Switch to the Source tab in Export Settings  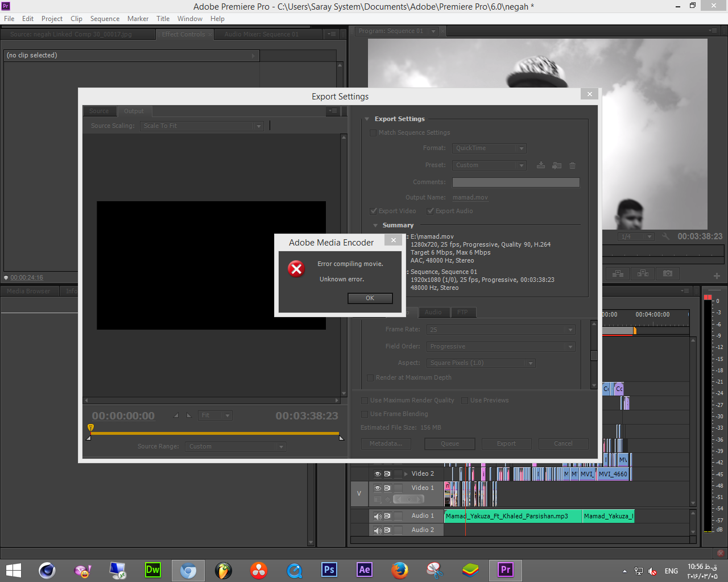tap(99, 111)
